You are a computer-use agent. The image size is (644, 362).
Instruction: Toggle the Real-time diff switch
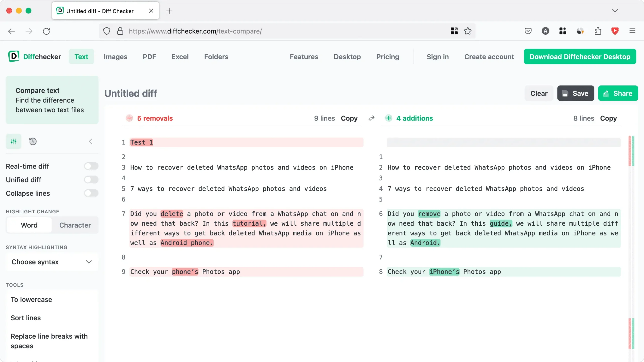(x=90, y=166)
